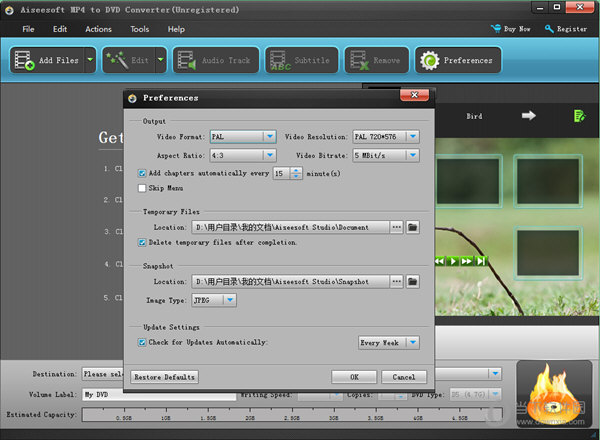
Task: Click the Restore Defaults button
Action: coord(165,377)
